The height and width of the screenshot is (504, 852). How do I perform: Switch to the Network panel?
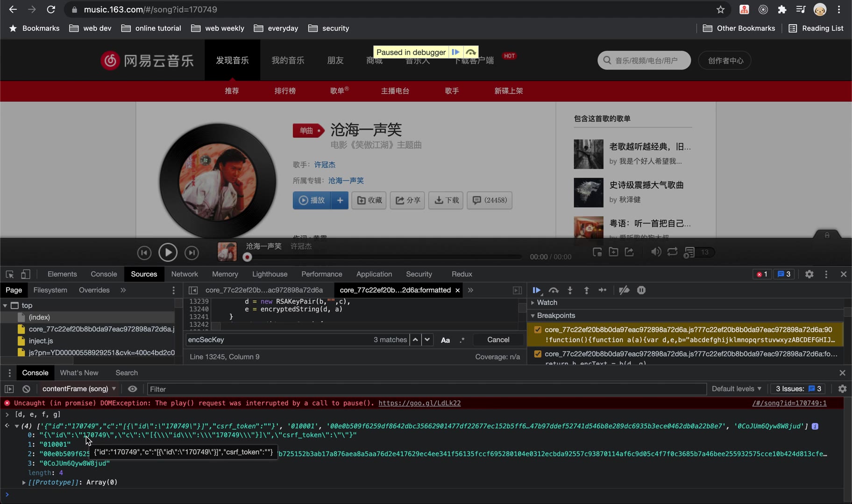[185, 274]
